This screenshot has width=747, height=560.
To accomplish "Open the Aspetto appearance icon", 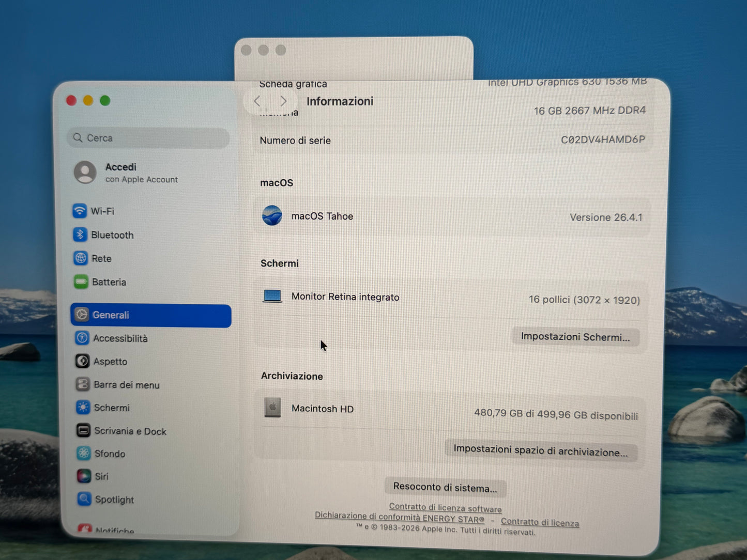I will [83, 361].
